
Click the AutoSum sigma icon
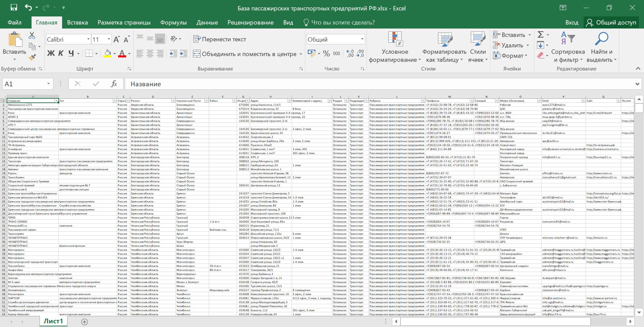(x=540, y=35)
